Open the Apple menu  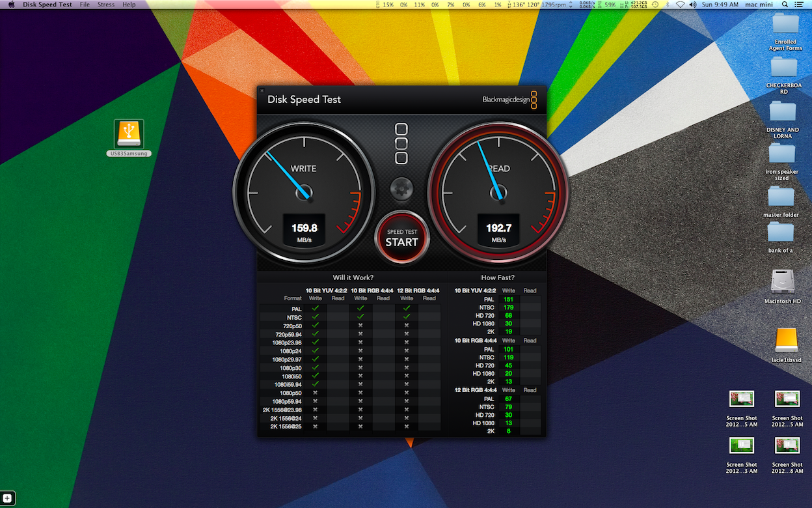(11, 5)
